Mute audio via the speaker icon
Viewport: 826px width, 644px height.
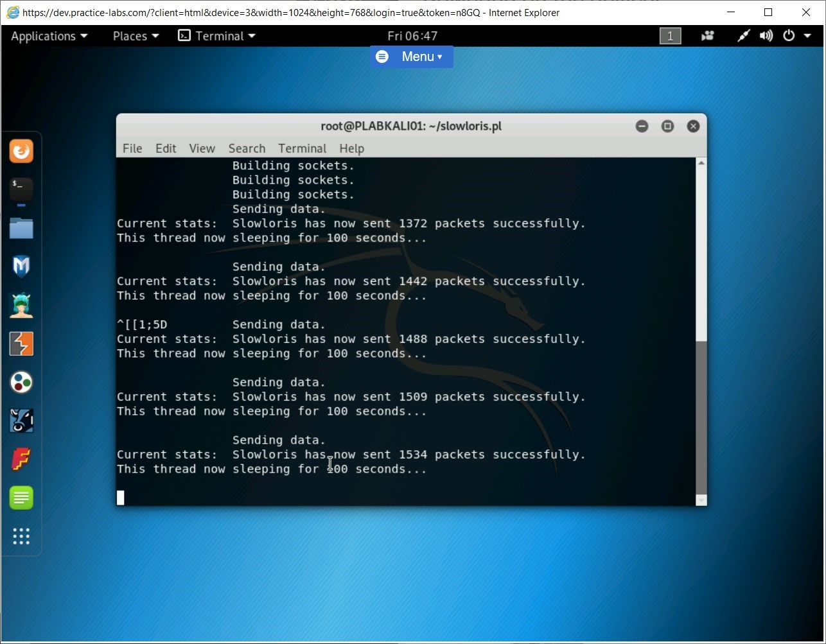point(766,36)
